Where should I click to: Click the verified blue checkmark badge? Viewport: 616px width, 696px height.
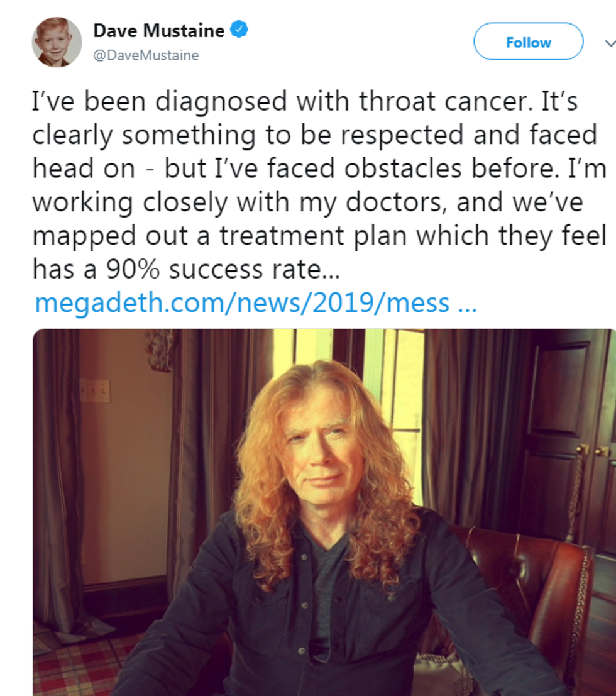239,30
